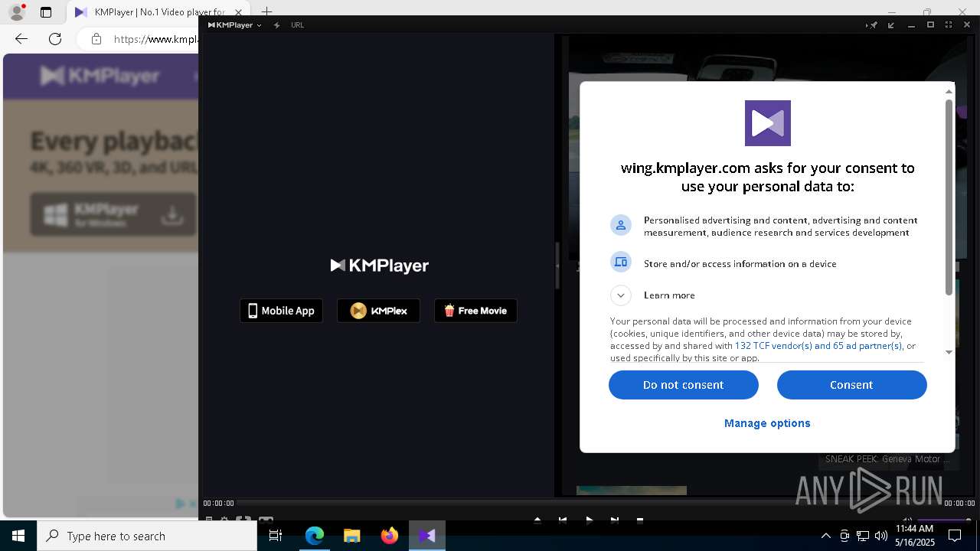Click the taskbar search box
Viewport: 980px width, 551px height.
coord(147,536)
